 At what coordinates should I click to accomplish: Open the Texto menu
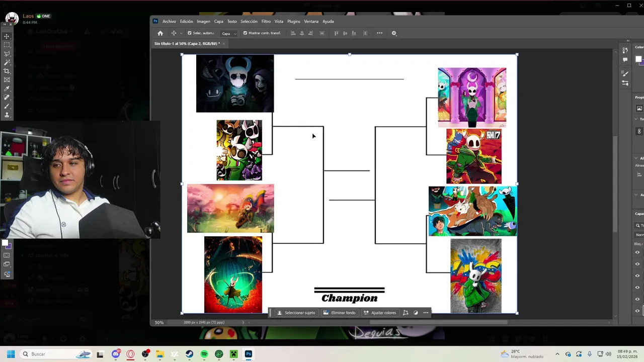[x=232, y=21]
